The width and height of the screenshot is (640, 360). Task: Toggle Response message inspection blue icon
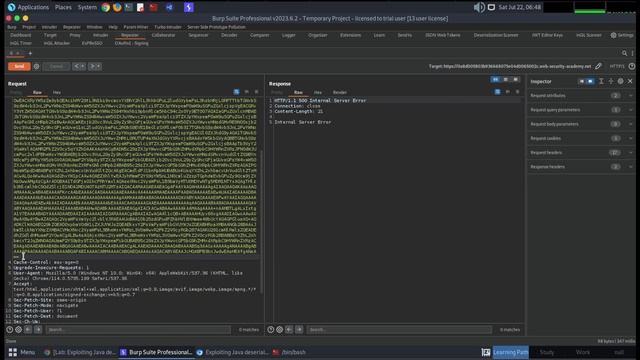click(498, 92)
